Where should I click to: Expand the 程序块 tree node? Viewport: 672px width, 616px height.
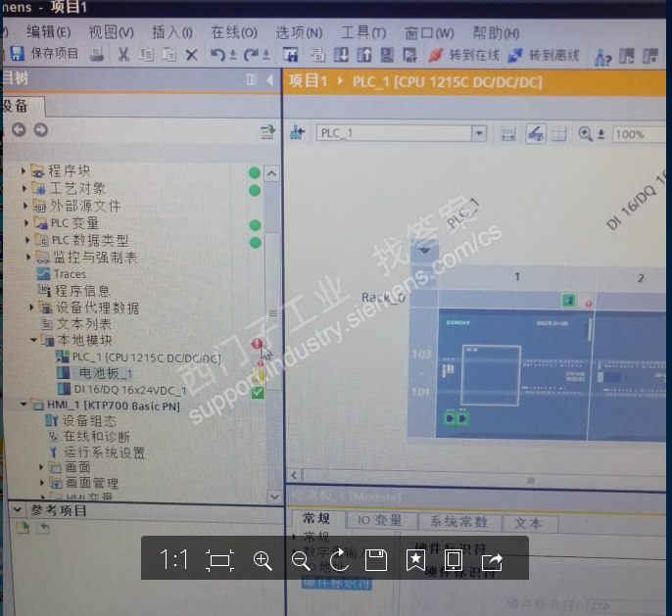[23, 170]
